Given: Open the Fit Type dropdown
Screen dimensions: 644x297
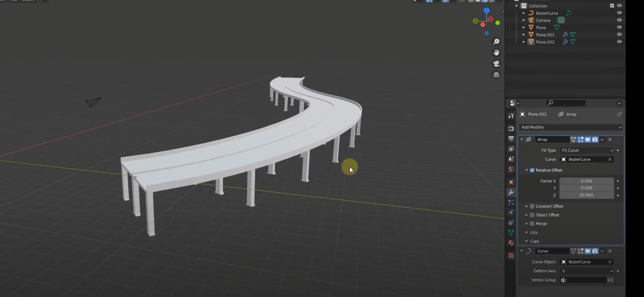Looking at the screenshot, I should click(587, 151).
